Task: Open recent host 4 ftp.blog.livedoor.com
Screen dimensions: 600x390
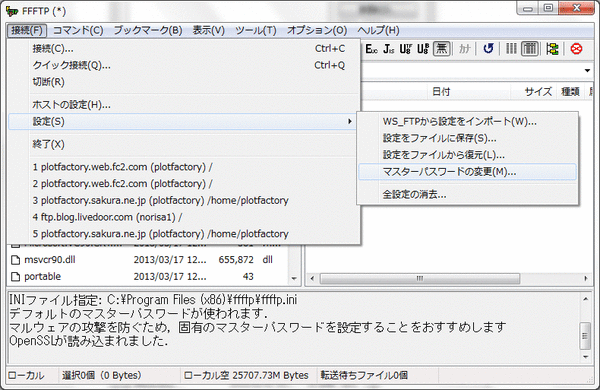Action: coord(184,217)
